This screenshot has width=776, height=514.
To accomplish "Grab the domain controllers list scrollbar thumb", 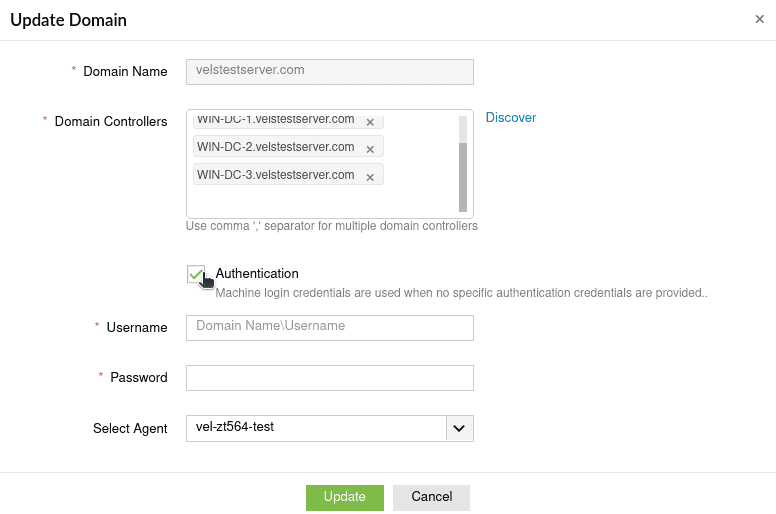I will tap(463, 176).
